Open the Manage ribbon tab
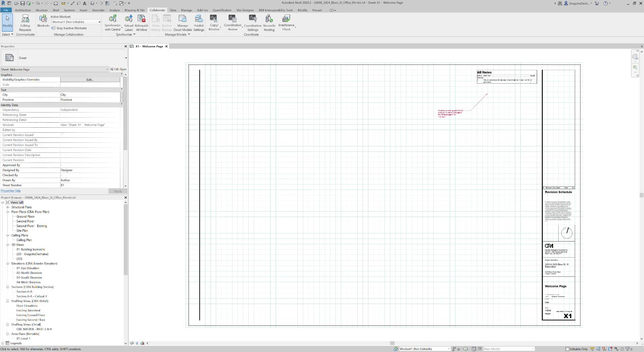644x352 pixels. 187,10
